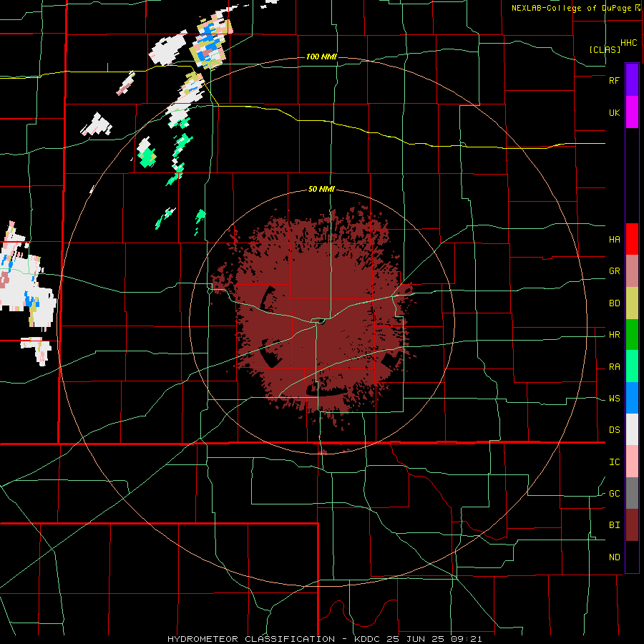Click the GC legend label

pyautogui.click(x=614, y=494)
